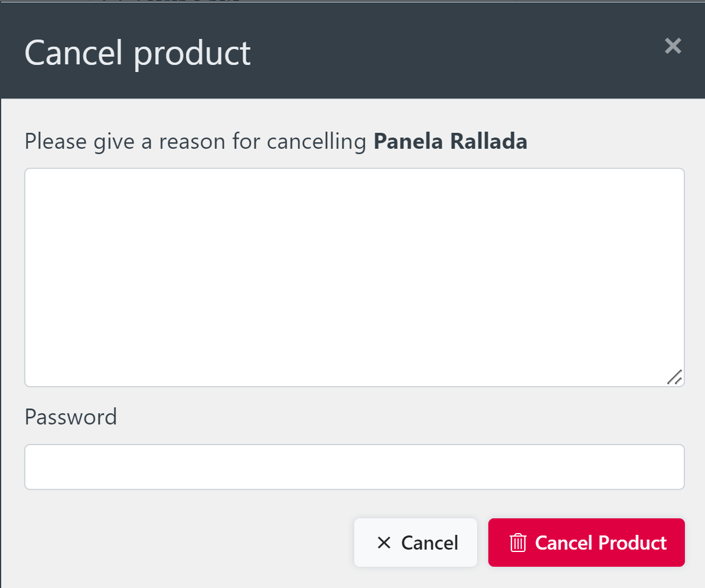The width and height of the screenshot is (705, 588).
Task: Click the bold Panela Rallada product name
Action: click(x=451, y=141)
